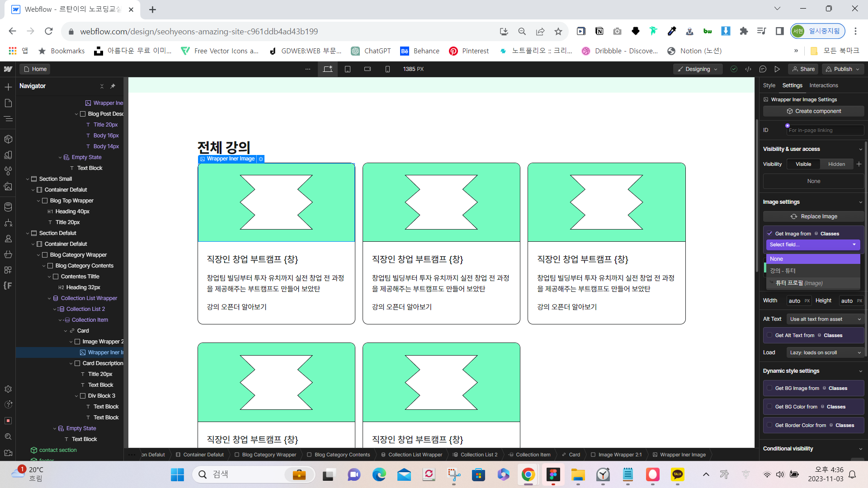Click the image Width auto field
868x488 pixels.
[x=799, y=301]
